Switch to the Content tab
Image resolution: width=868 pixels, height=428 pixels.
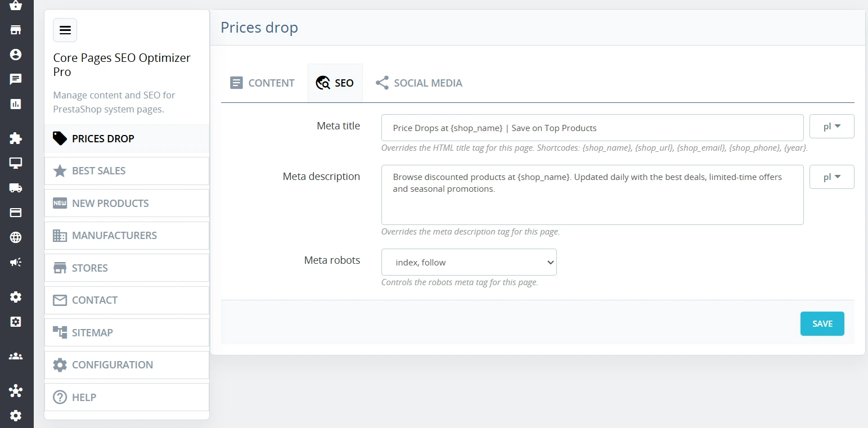tap(262, 83)
